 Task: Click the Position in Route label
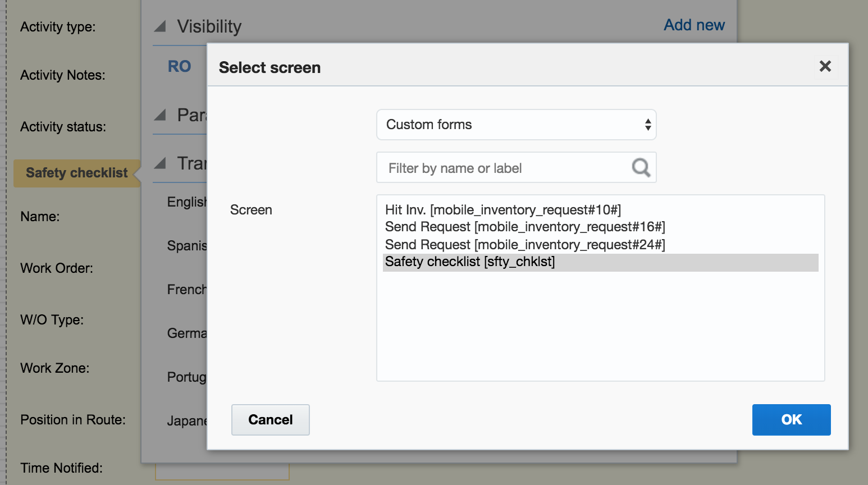(x=73, y=420)
